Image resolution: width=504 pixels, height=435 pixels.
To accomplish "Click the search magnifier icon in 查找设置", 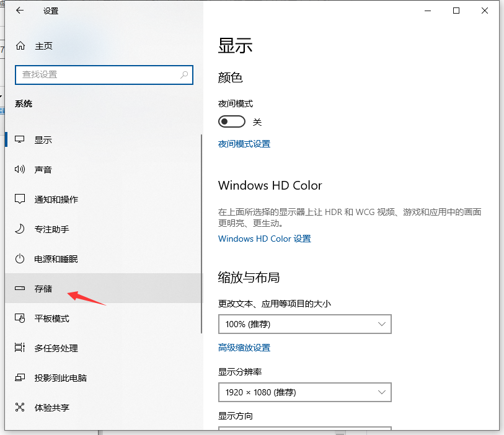I will pos(184,74).
